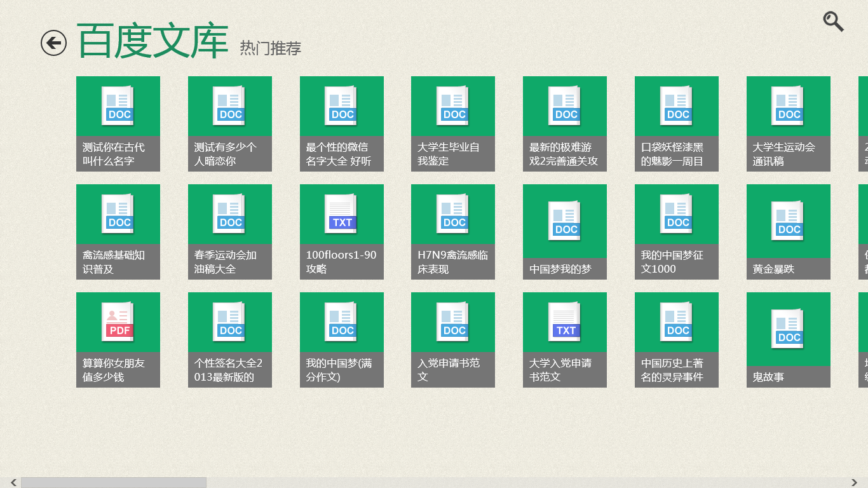868x488 pixels.
Task: Open DOC icon of 中国历史上著名的灵异事件
Action: click(677, 322)
